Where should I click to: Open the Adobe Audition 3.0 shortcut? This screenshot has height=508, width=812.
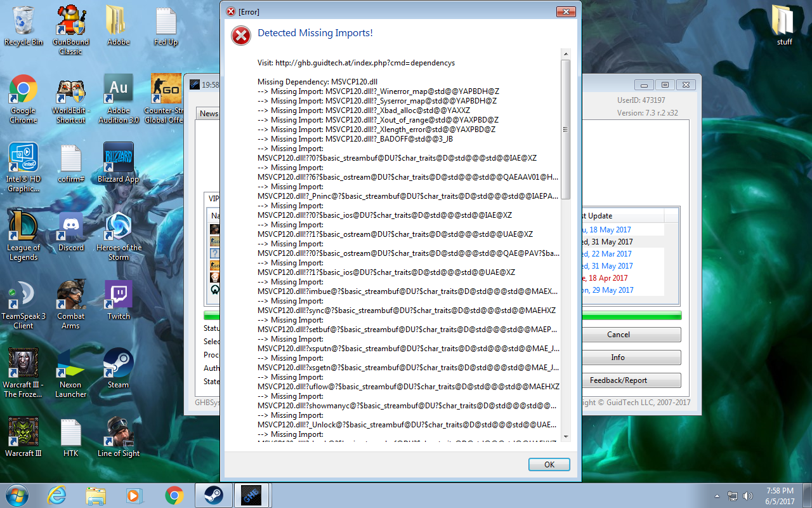(x=119, y=100)
